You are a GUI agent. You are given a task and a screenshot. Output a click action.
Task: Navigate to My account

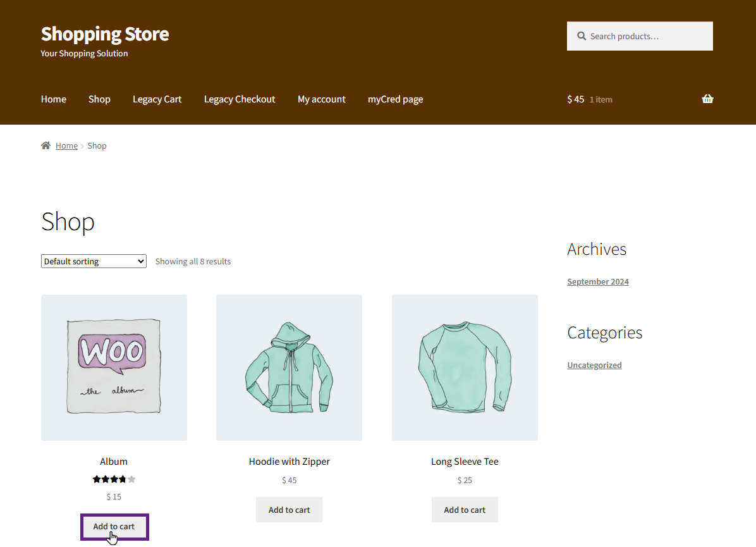point(321,99)
